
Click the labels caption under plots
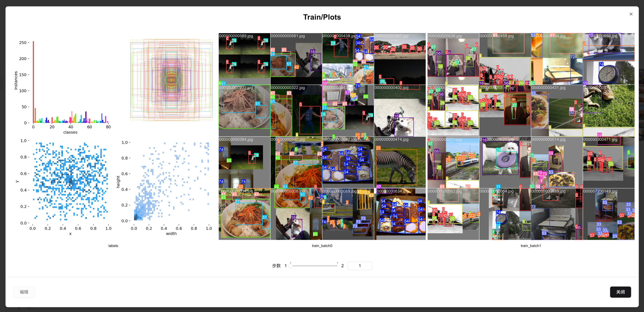point(113,246)
